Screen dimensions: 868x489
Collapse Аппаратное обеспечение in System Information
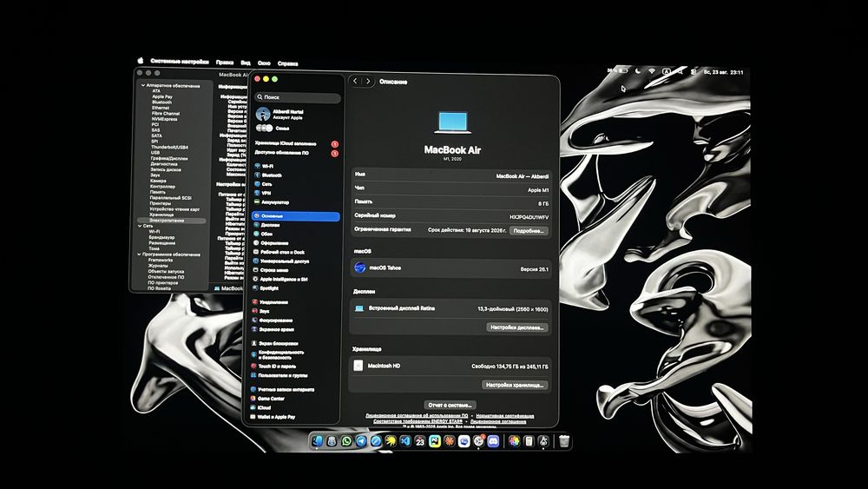(x=142, y=85)
